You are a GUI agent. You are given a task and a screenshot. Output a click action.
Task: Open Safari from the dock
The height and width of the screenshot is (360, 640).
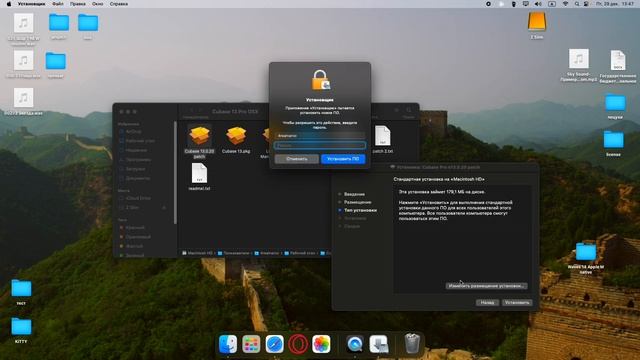click(274, 344)
